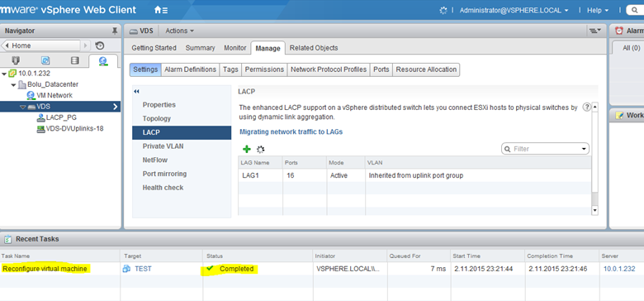Click LACP panel scrollbar down arrow
Viewport: 644px width, 301px height.
(595, 211)
